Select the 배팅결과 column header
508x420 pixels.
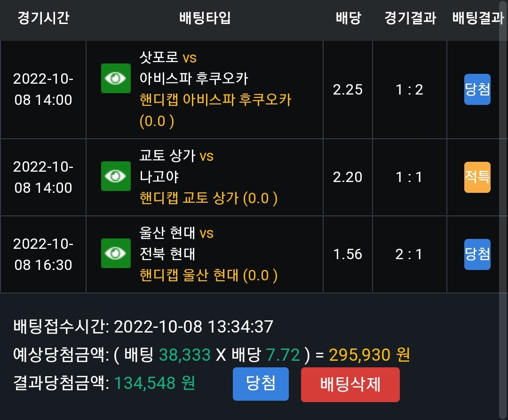tap(478, 18)
